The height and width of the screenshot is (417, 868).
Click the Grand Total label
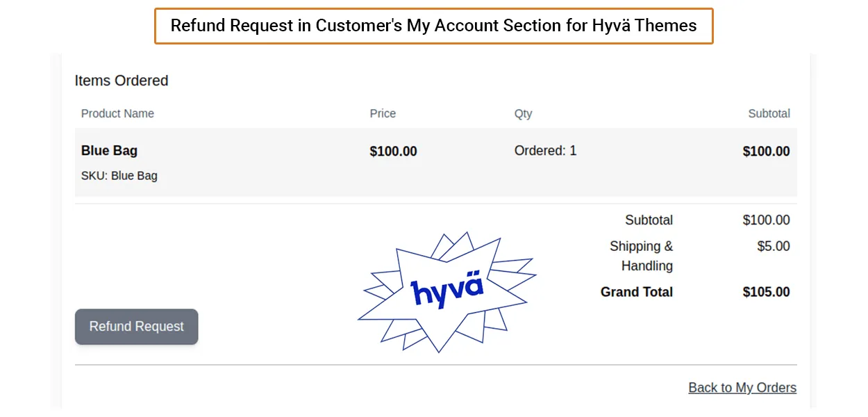tap(636, 292)
